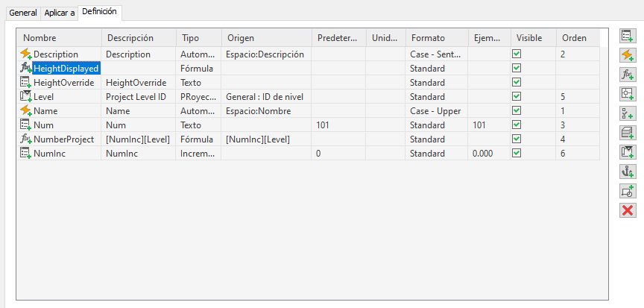Sort by the Nombre column header
Screen dimensions: 644x308
click(60, 38)
